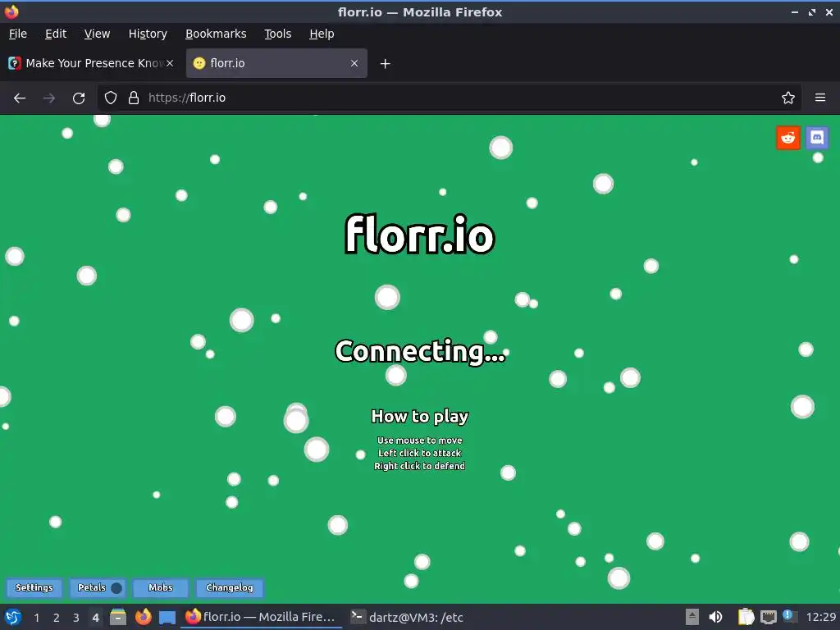
Task: Reload the florr.io page
Action: click(x=79, y=98)
